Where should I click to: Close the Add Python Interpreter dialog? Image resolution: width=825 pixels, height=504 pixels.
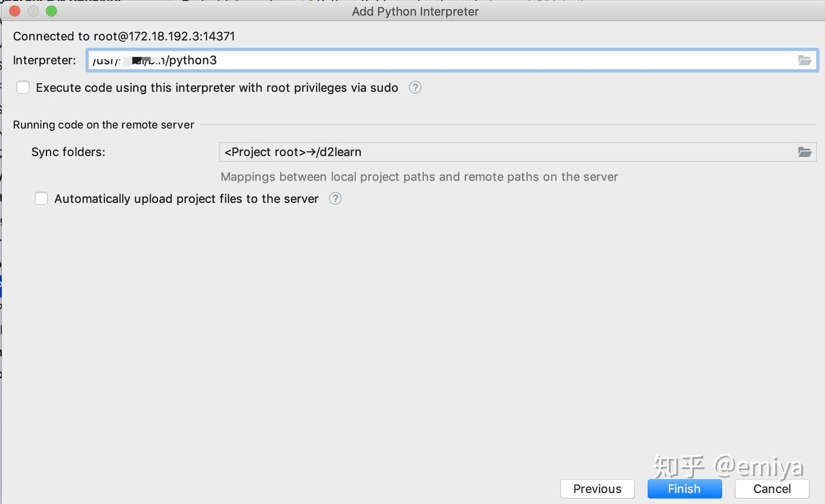(15, 11)
